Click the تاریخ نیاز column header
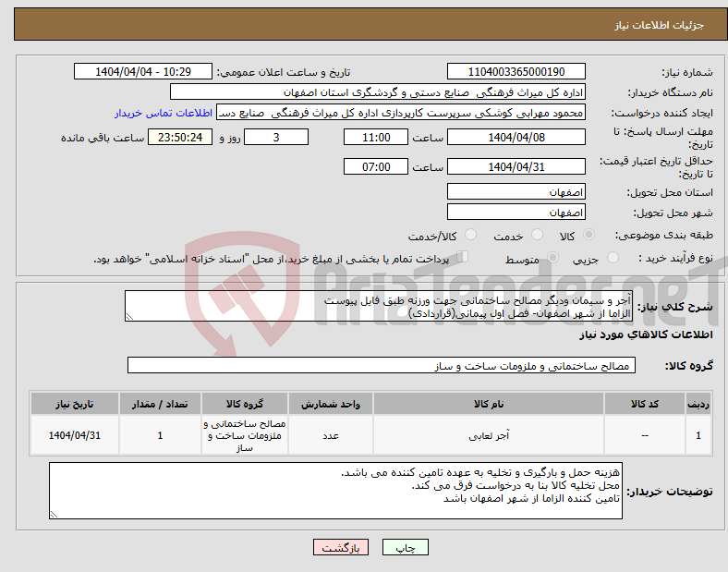Viewport: 728px width, 572px height. tap(75, 404)
